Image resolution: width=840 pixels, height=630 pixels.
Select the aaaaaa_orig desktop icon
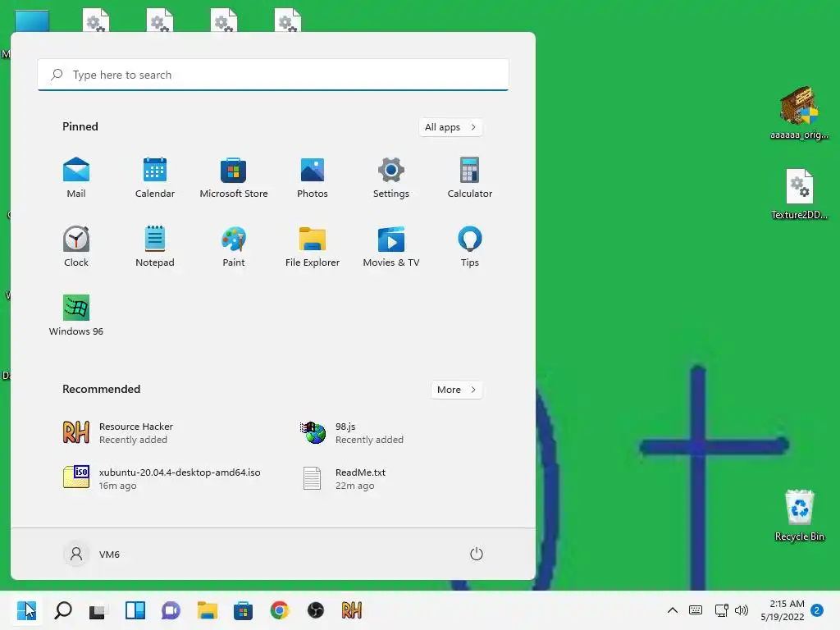coord(799,112)
